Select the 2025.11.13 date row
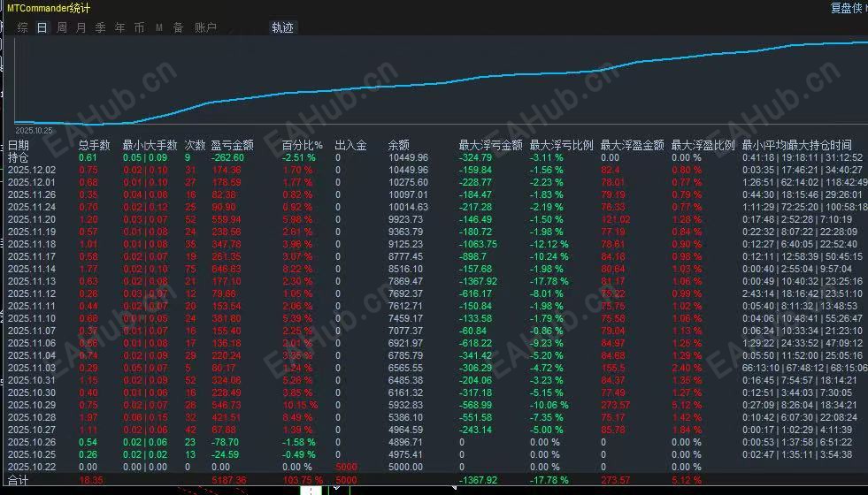This screenshot has width=868, height=495. [434, 281]
